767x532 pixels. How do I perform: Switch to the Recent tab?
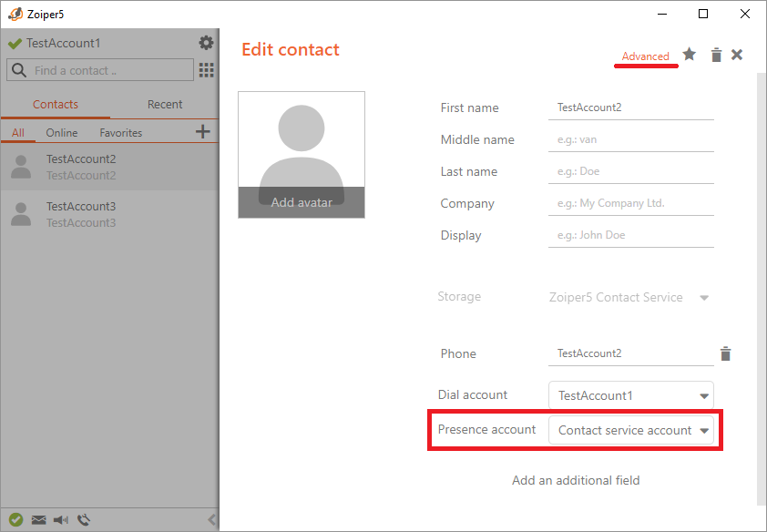[x=165, y=104]
